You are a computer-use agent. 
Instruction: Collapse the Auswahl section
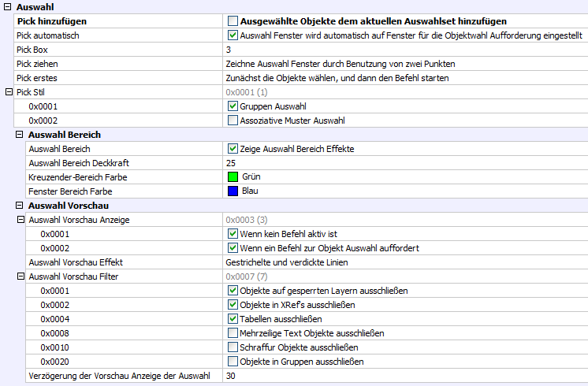click(x=8, y=7)
